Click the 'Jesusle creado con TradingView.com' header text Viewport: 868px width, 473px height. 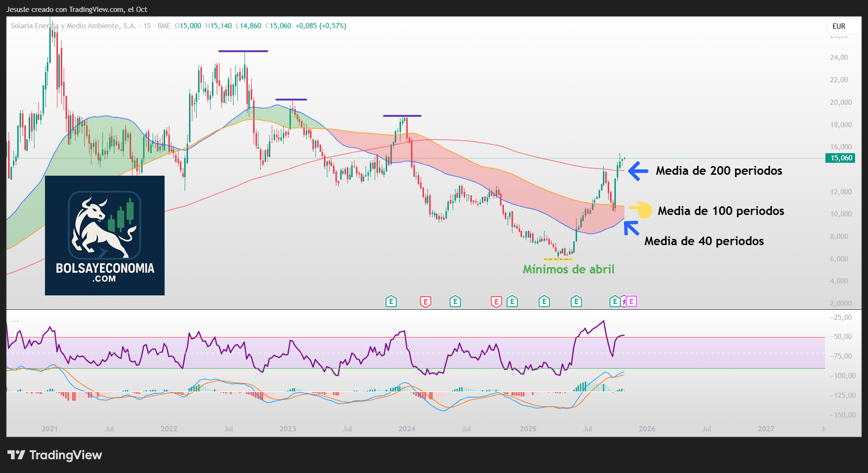77,10
